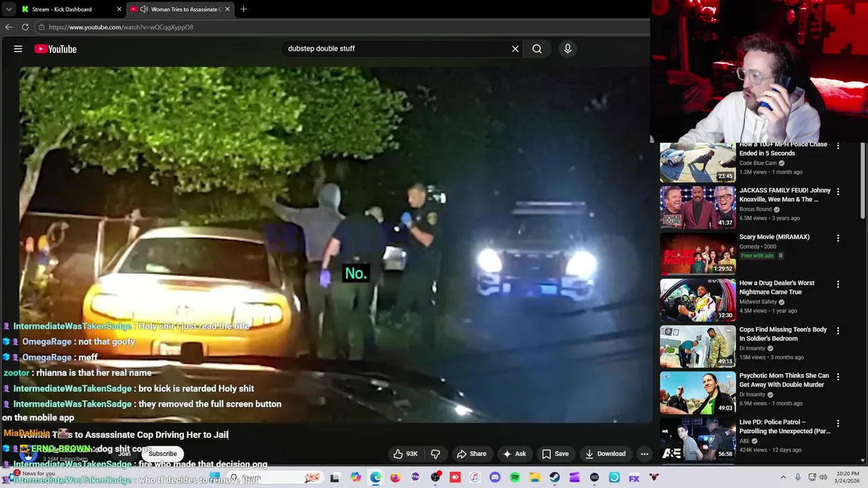The image size is (868, 488).
Task: Run the search with magnifier button
Action: [537, 49]
